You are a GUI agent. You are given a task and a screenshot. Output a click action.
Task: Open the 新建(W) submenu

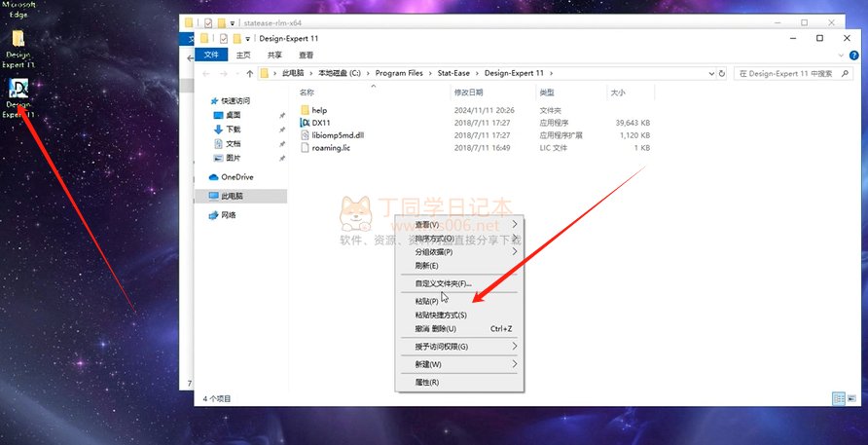pyautogui.click(x=459, y=364)
